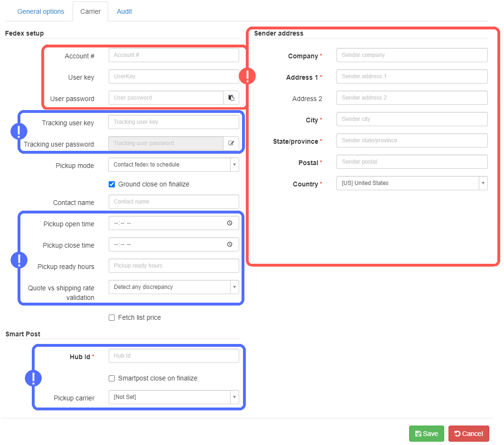
Task: Click the Sender postal input
Action: pos(412,162)
